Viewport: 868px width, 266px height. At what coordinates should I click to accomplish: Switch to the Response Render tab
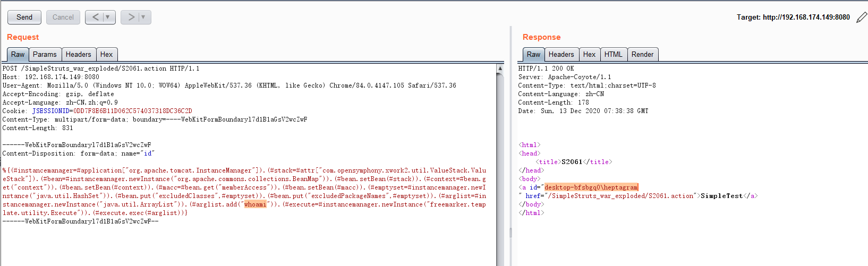pos(642,54)
